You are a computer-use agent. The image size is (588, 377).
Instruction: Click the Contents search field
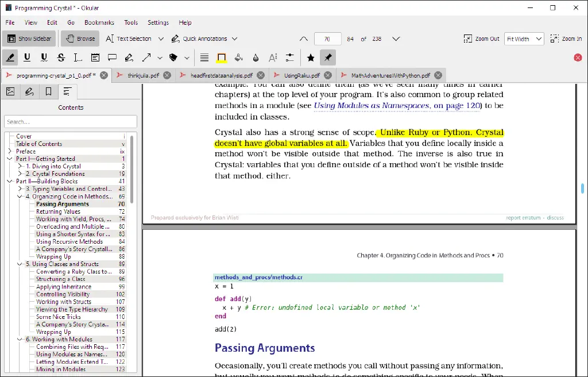point(71,122)
